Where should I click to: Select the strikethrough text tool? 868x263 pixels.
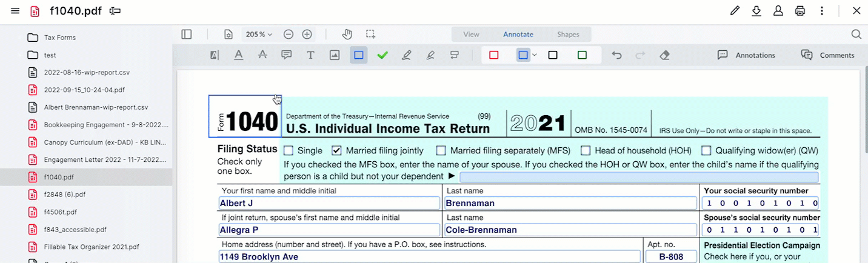[262, 55]
